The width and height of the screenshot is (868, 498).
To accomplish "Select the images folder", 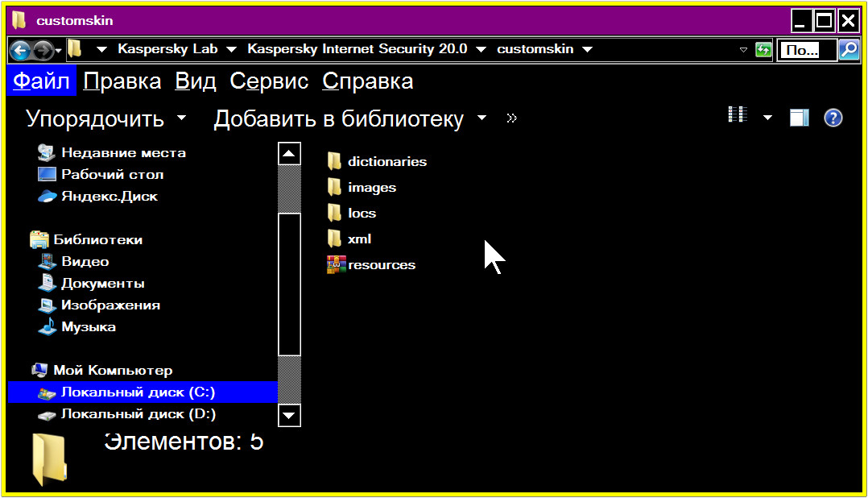I will [x=371, y=188].
